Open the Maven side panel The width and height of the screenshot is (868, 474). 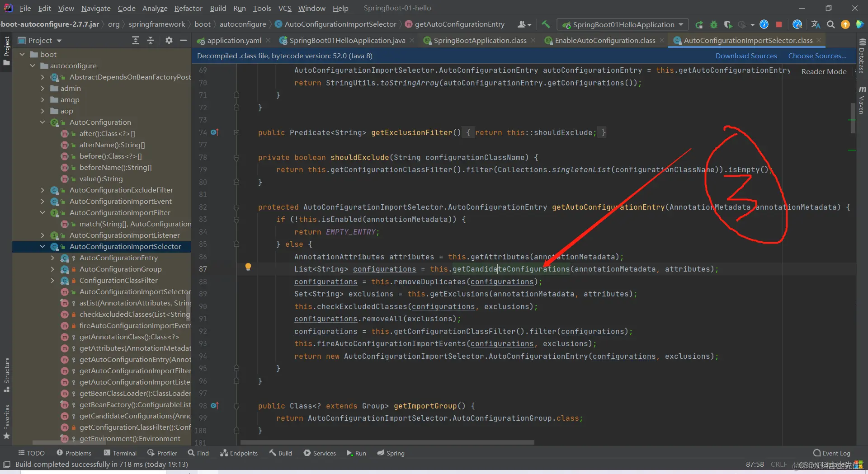pyautogui.click(x=862, y=100)
